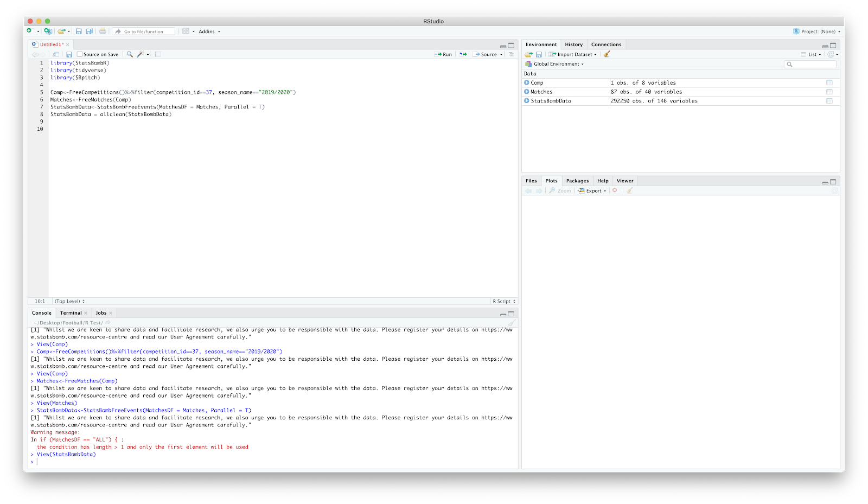Re-run the previous code region
This screenshot has height=504, width=868.
(463, 54)
